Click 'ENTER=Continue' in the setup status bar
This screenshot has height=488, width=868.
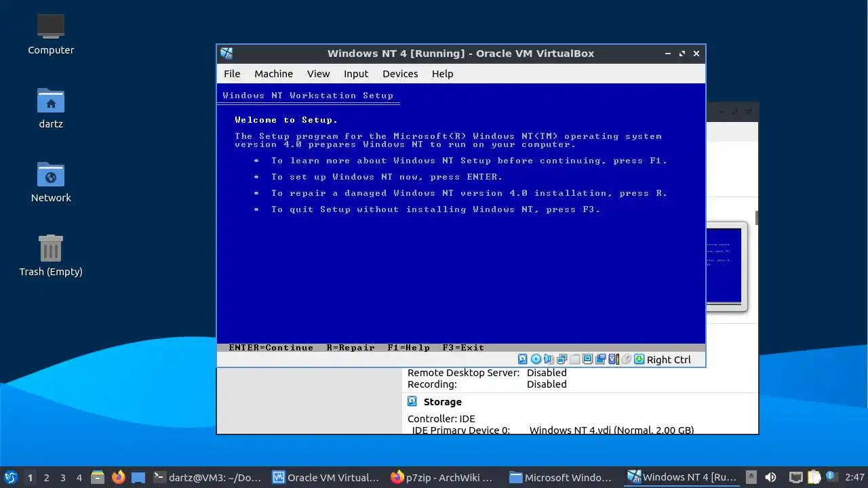click(271, 348)
